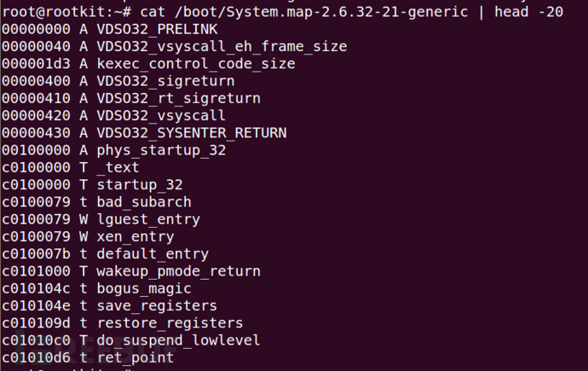Click the phys_startup_32 symbol name
Screen dimensions: 588x371
(161, 150)
